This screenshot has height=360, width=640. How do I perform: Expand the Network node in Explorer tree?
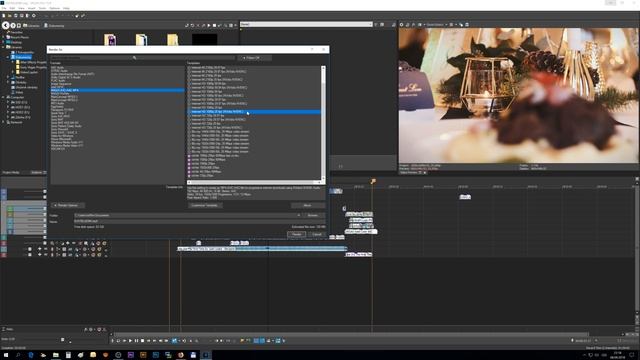click(x=4, y=122)
